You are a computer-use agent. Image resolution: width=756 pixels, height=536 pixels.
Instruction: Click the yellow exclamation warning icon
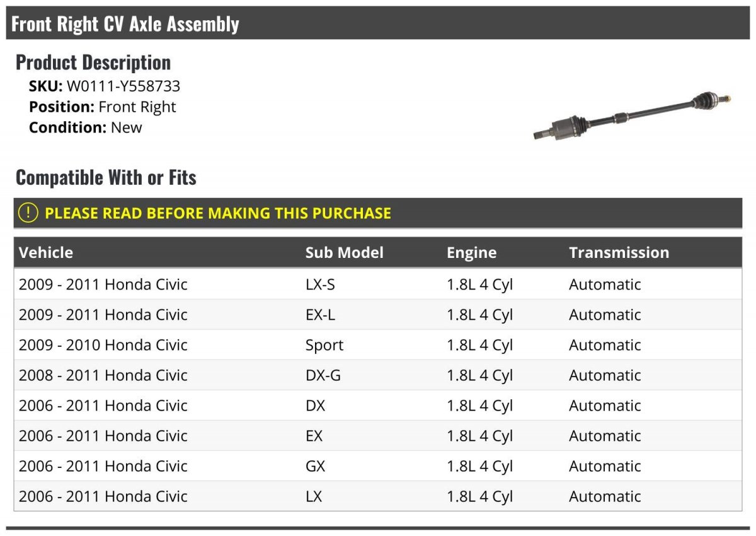click(28, 213)
